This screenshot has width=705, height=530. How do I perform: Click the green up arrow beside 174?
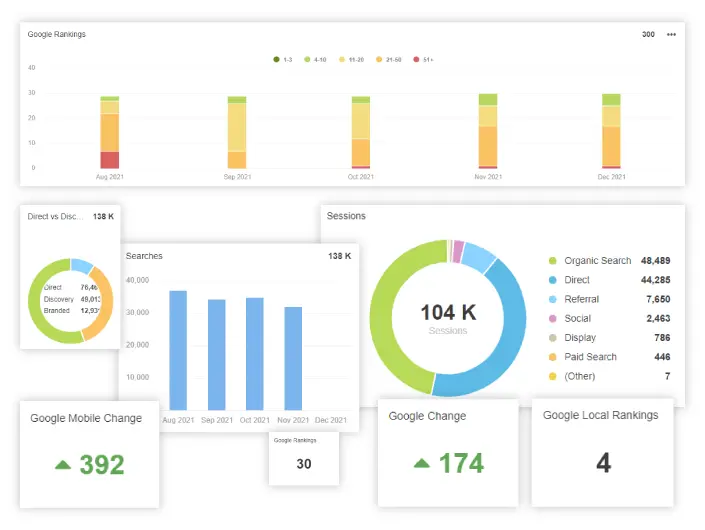(421, 463)
